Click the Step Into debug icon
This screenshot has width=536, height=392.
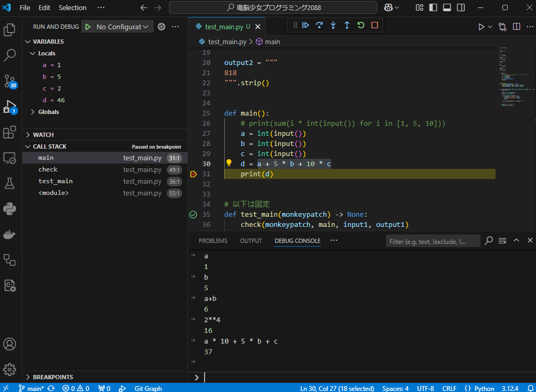point(334,25)
